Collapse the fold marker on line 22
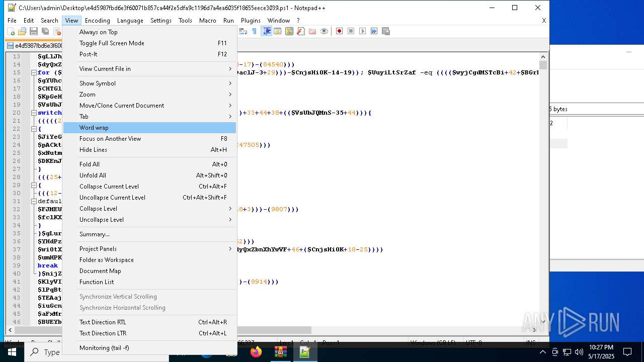 pos(34,129)
